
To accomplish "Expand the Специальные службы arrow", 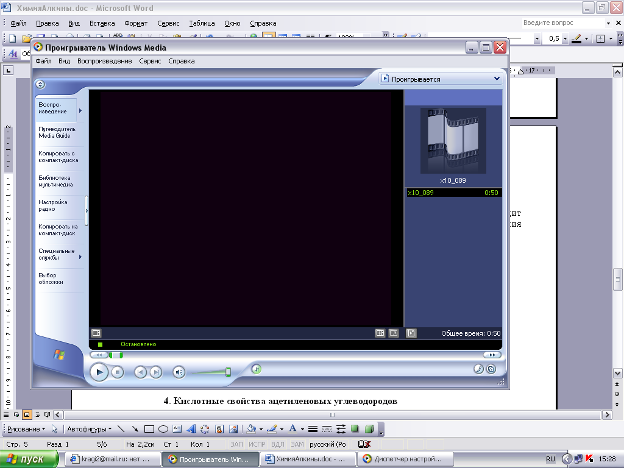I will tap(80, 257).
